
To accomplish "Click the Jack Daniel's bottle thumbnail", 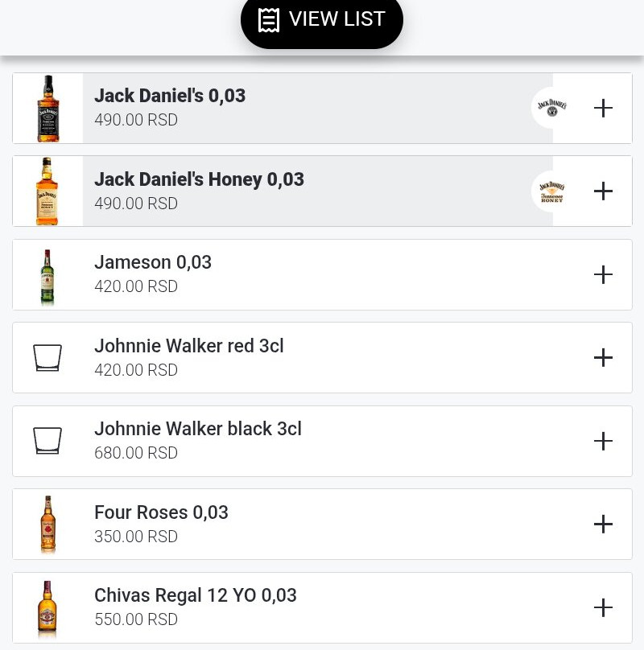I will (x=48, y=109).
